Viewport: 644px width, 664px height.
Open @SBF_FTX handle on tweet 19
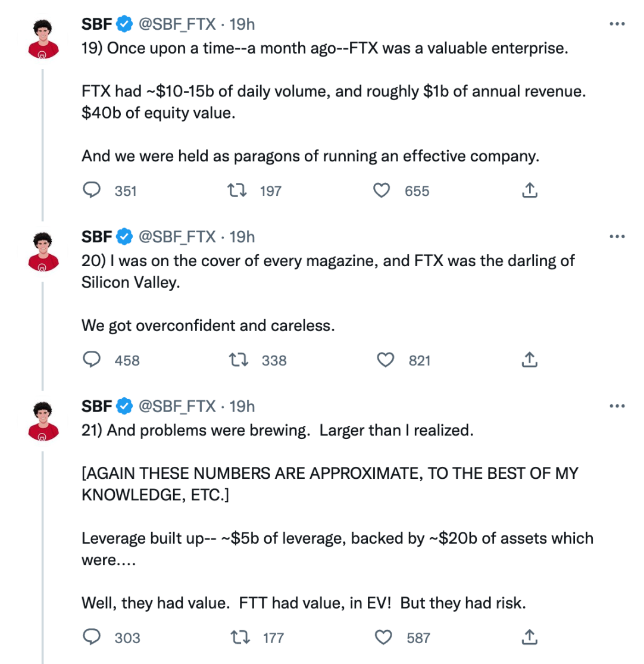coord(177,24)
